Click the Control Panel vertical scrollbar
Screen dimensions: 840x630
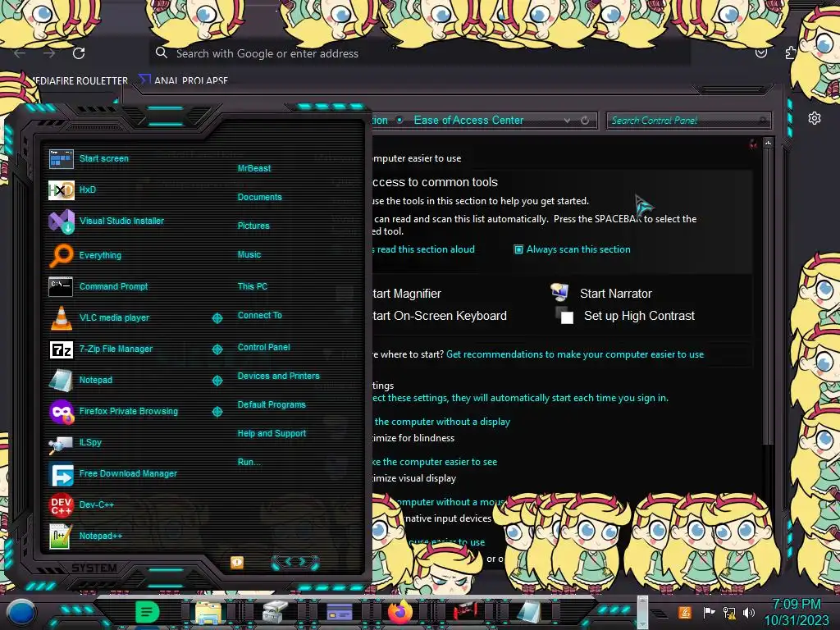pos(768,296)
